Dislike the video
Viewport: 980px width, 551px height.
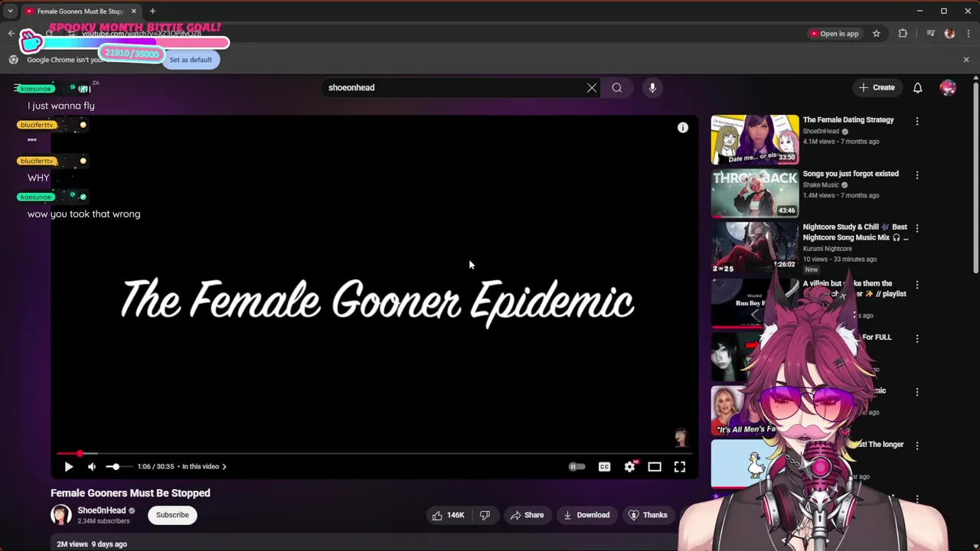tap(485, 515)
